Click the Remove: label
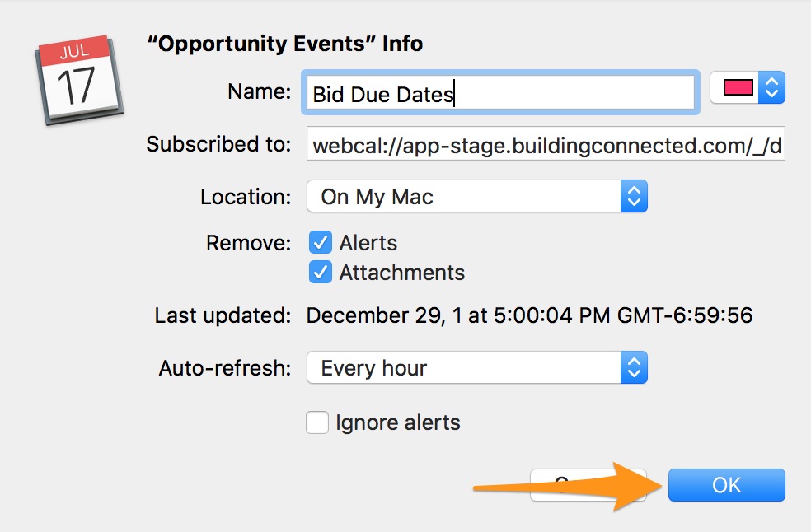The width and height of the screenshot is (811, 532). point(248,243)
